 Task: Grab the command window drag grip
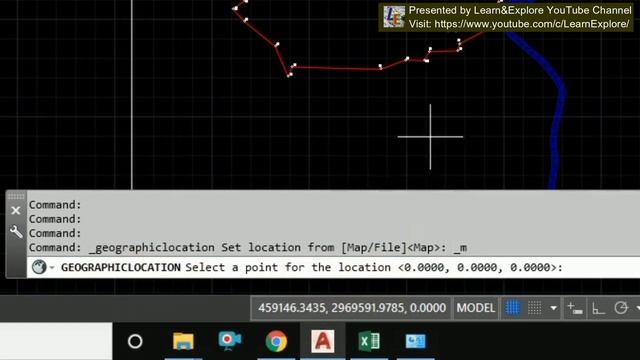pyautogui.click(x=16, y=196)
